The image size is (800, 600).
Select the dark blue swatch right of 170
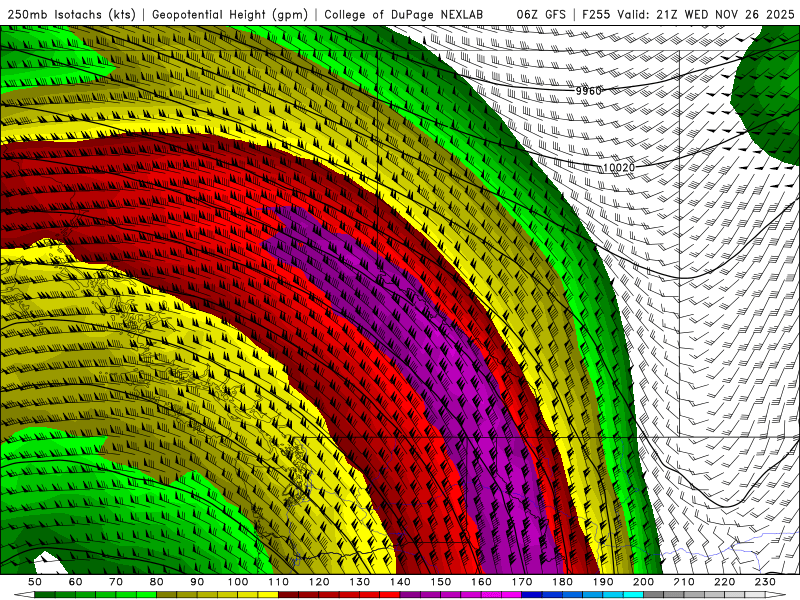pos(532,595)
